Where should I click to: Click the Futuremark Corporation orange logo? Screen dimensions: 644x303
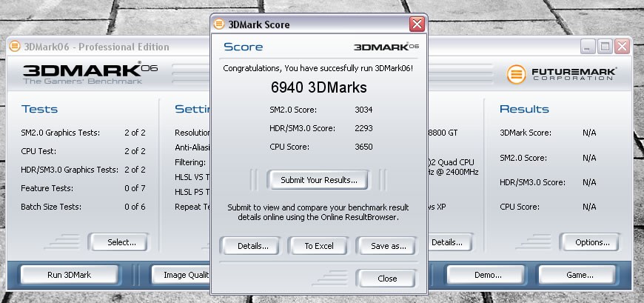[x=516, y=74]
